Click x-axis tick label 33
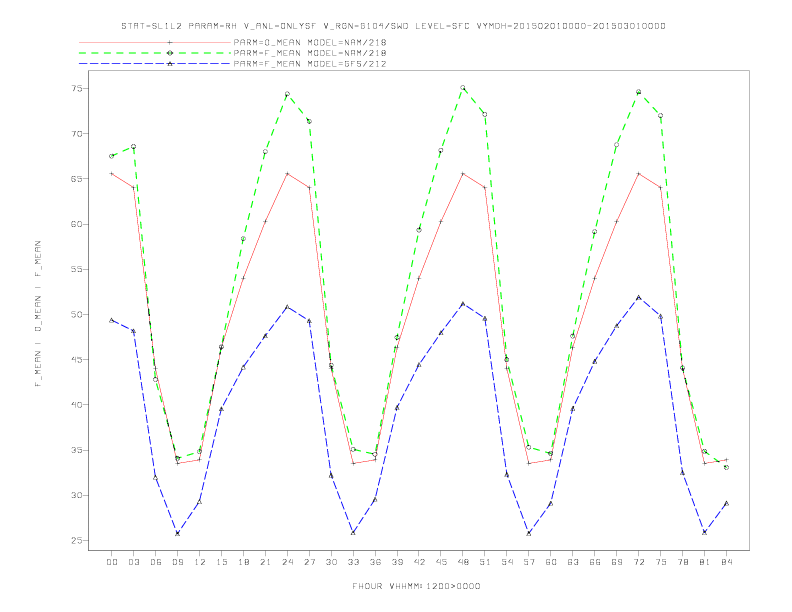 353,562
